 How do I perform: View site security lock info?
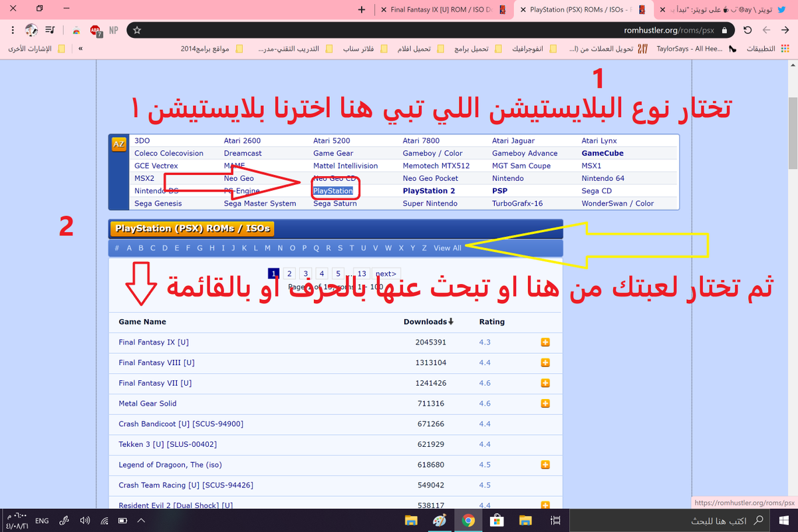[x=724, y=31]
